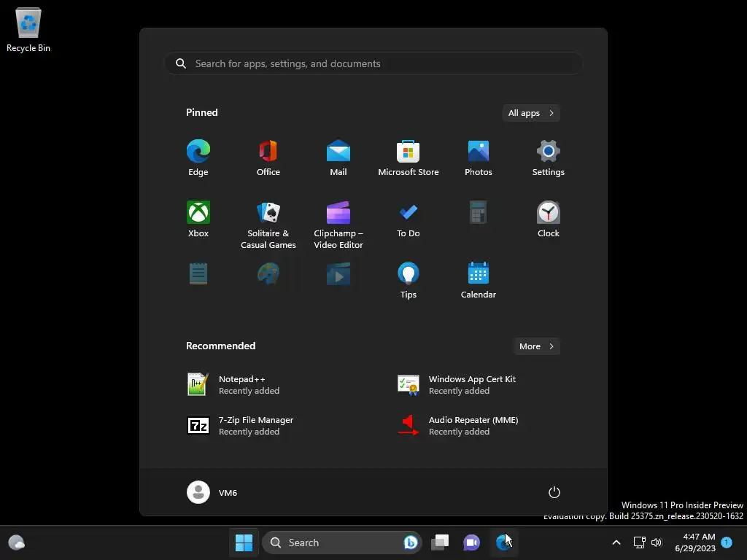Launch Office from pinned apps
Image resolution: width=747 pixels, height=560 pixels.
pos(268,158)
